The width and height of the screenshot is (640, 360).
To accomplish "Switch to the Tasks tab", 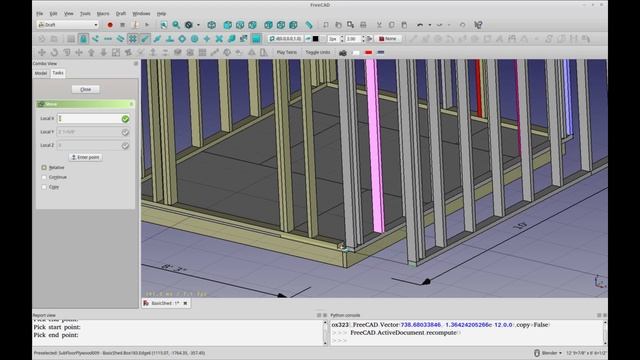I will coord(58,73).
